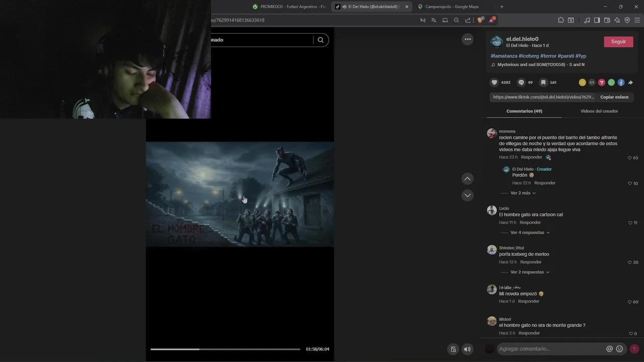
Task: Open more share options arrow
Action: pos(630,82)
